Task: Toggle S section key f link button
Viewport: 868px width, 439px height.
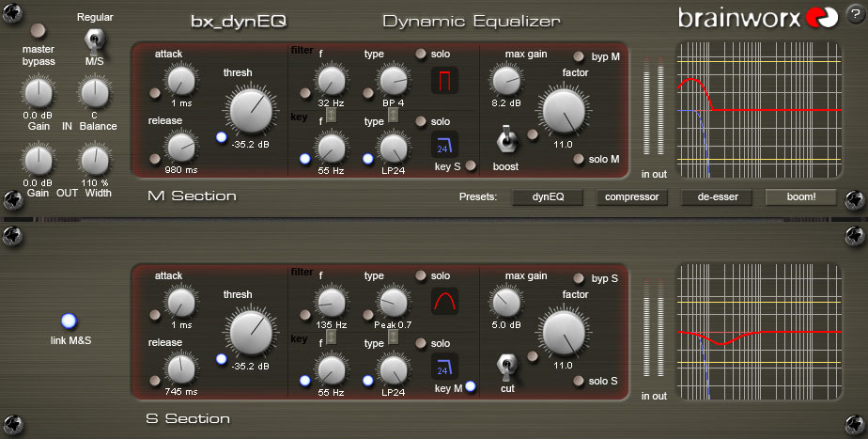Action: pos(331,337)
